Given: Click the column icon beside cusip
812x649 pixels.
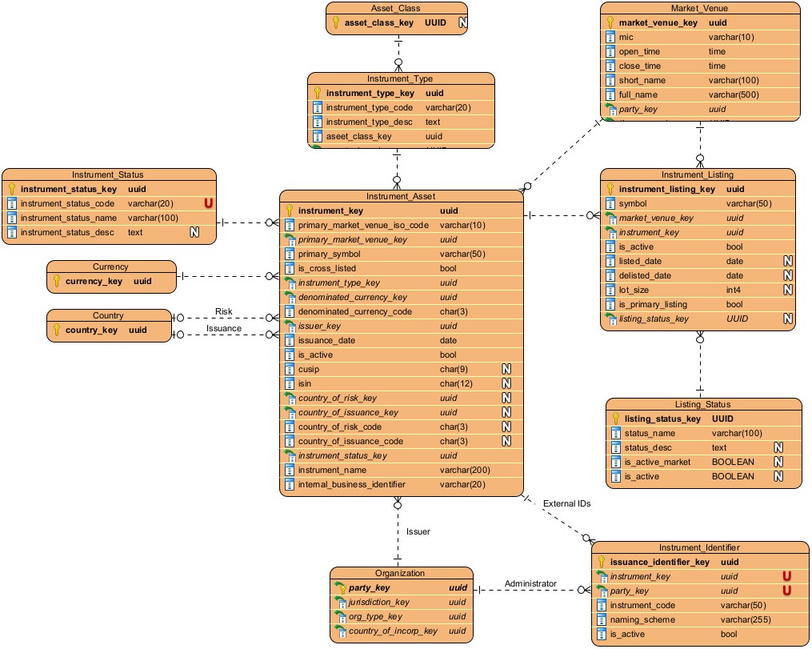Looking at the screenshot, I should 290,369.
